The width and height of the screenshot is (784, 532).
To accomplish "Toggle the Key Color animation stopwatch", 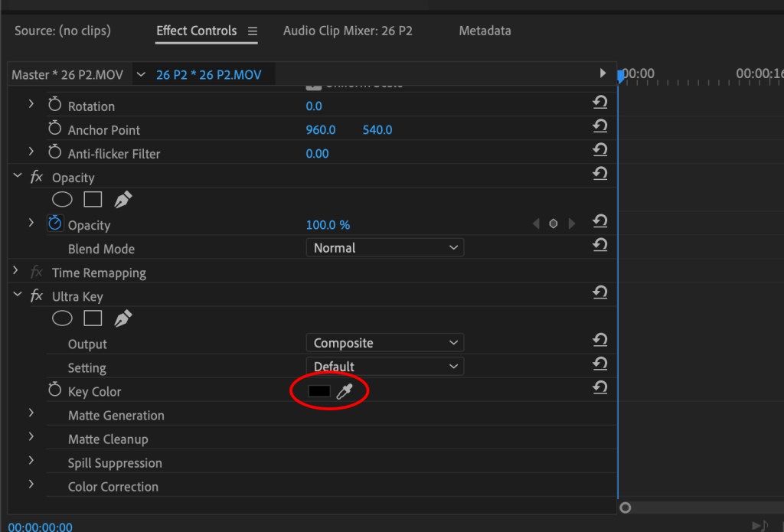I will 54,389.
